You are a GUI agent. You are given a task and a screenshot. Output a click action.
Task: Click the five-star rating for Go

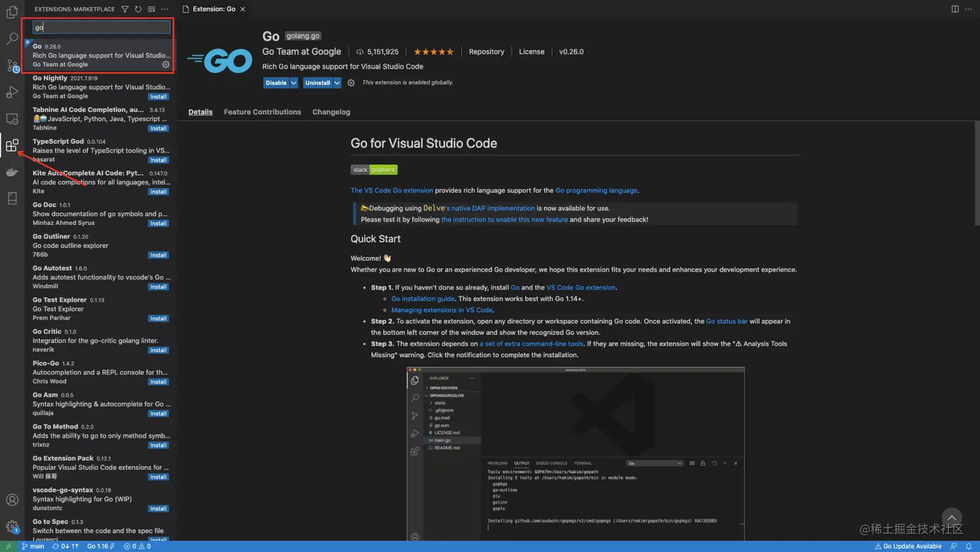[x=434, y=51]
